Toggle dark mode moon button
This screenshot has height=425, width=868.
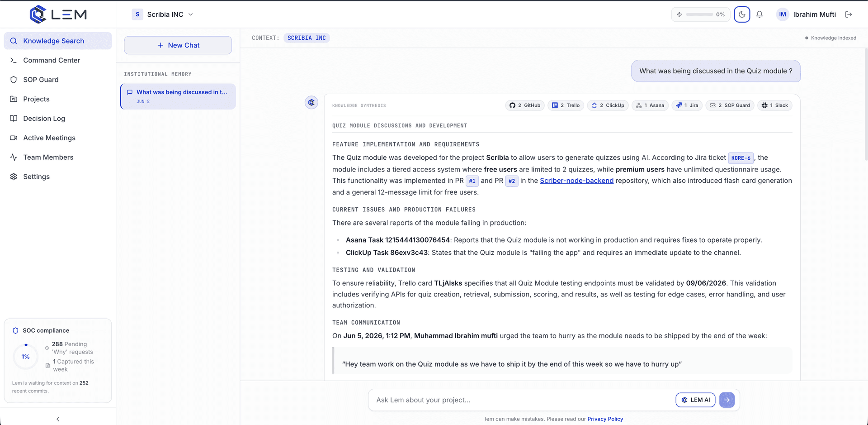742,14
